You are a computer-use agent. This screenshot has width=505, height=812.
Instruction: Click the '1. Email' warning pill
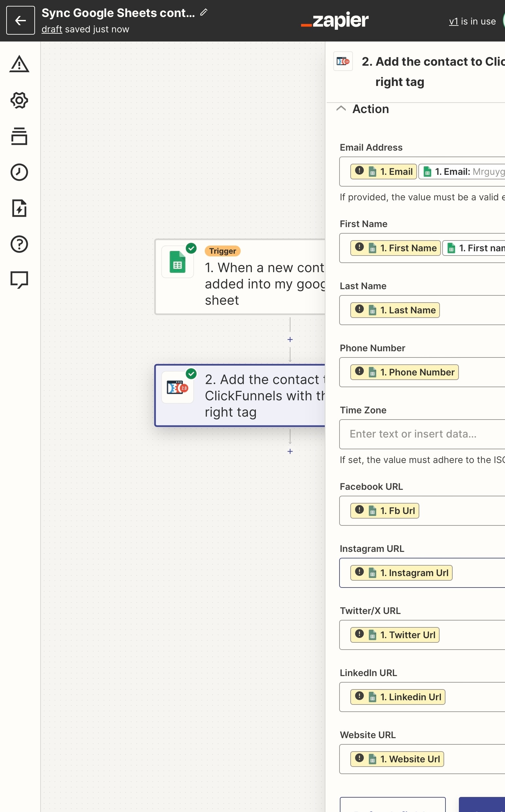(383, 172)
